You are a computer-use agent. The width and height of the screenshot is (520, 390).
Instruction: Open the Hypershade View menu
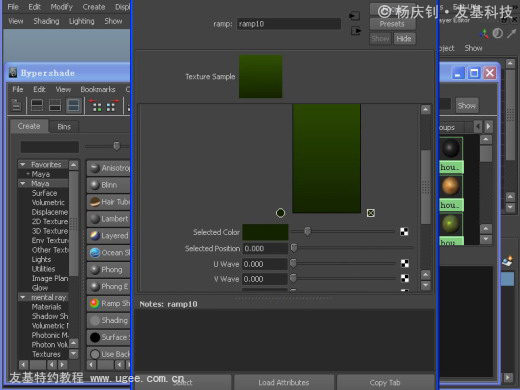(x=63, y=89)
